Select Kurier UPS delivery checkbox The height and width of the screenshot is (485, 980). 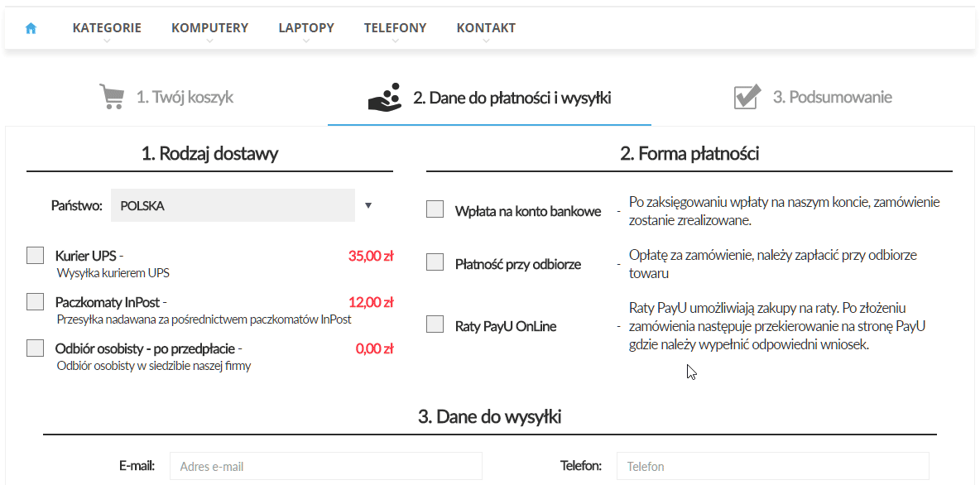point(35,256)
